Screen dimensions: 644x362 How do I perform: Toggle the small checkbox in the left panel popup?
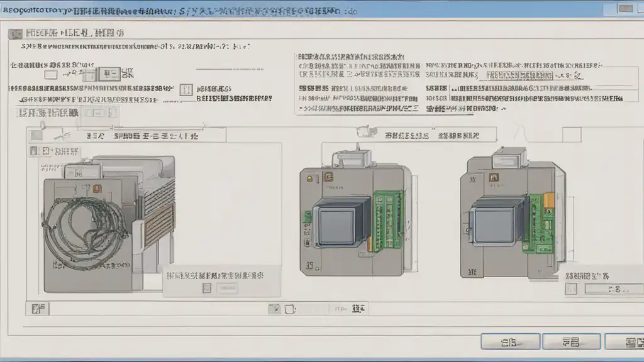coord(206,288)
